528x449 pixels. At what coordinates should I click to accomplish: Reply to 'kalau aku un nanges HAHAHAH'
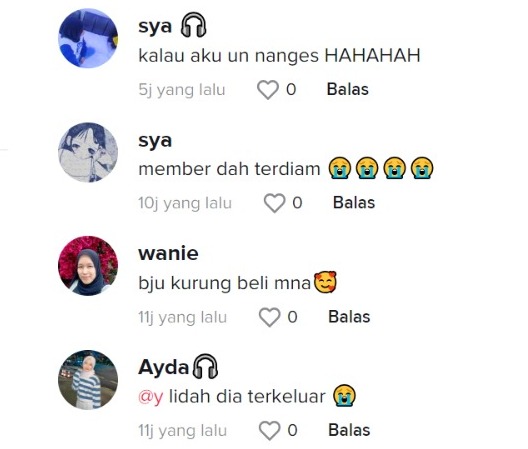tap(348, 90)
